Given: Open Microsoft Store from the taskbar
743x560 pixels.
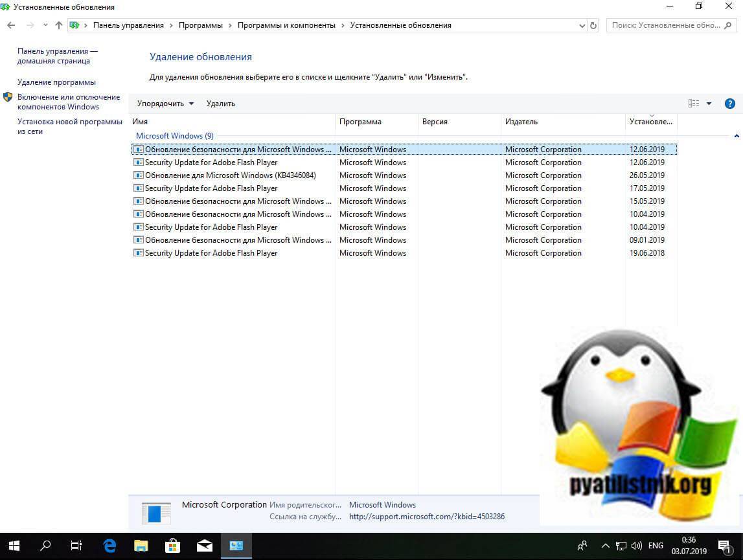Looking at the screenshot, I should click(x=173, y=546).
